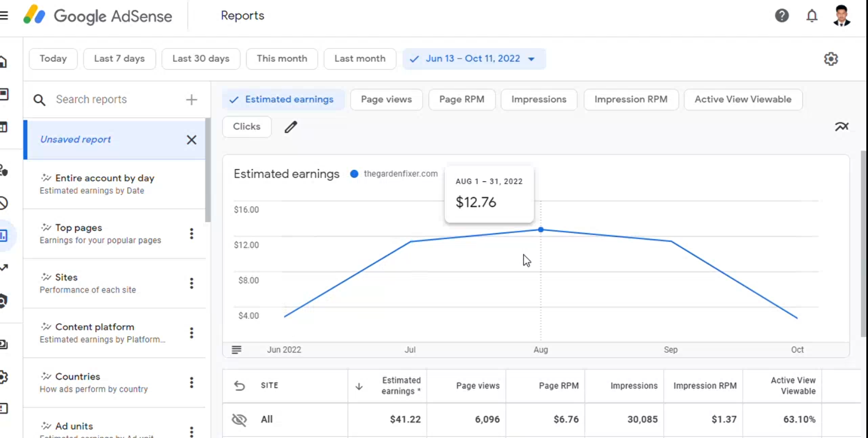868x438 pixels.
Task: Click the back arrow in SITE column header
Action: (239, 385)
